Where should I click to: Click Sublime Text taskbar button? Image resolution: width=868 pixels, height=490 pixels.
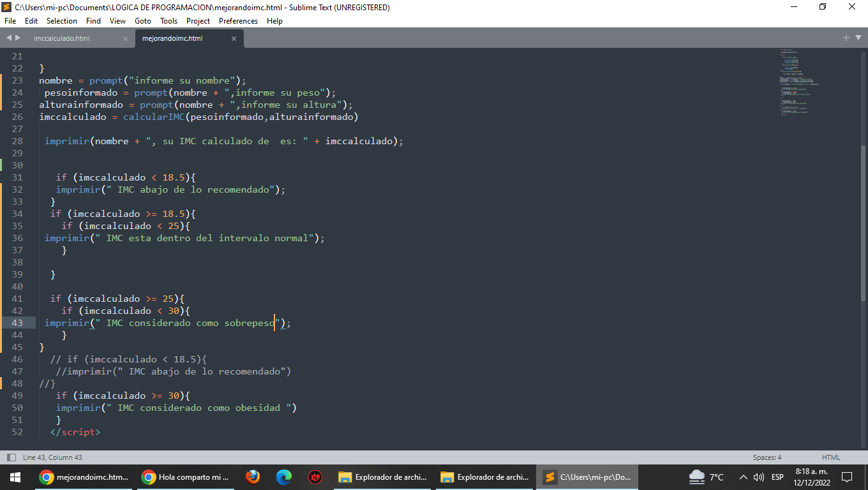(x=587, y=477)
